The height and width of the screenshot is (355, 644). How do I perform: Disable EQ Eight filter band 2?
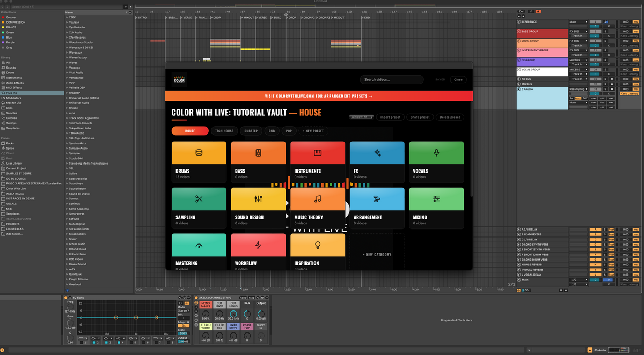[x=94, y=343]
